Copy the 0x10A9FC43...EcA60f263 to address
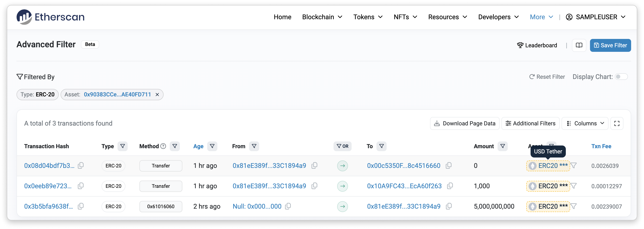 click(450, 186)
